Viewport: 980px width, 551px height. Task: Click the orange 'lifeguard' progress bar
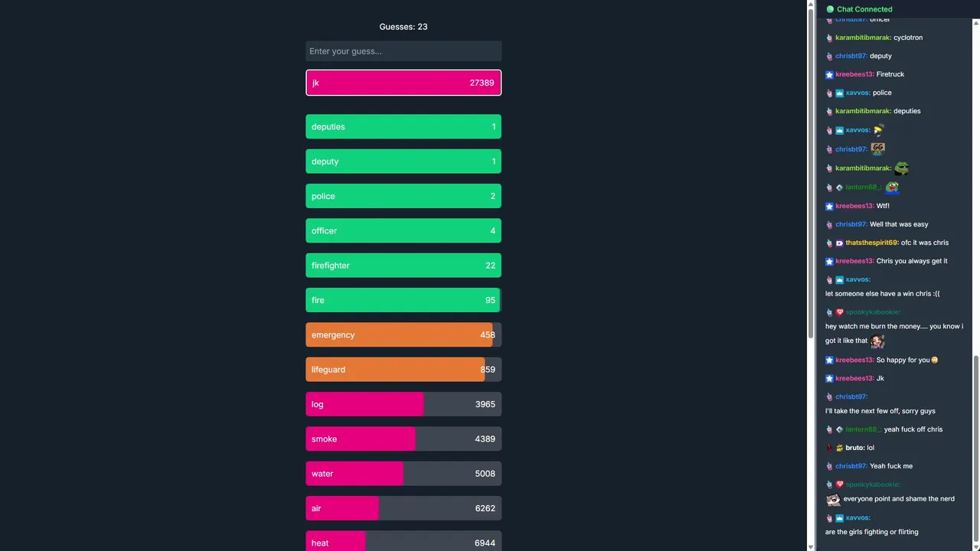coord(395,370)
